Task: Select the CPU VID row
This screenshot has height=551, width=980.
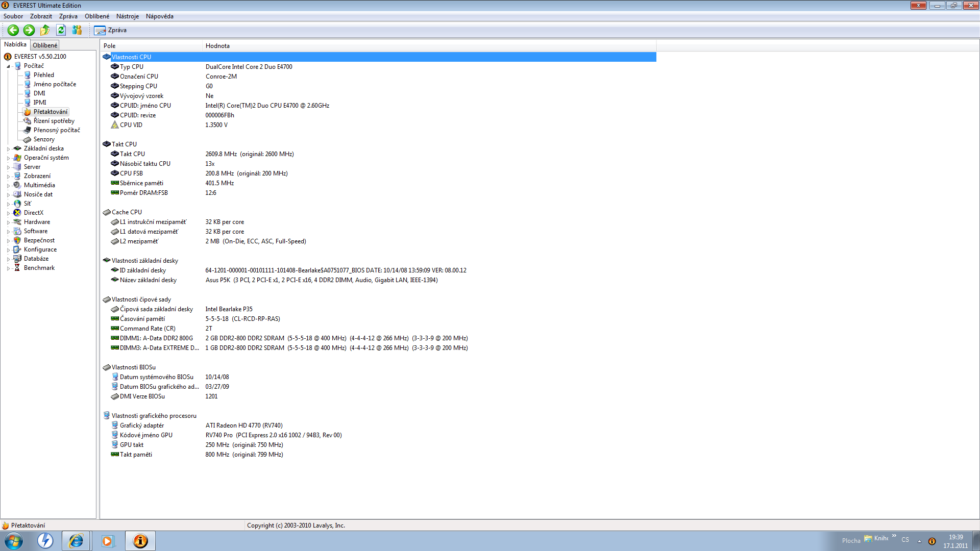Action: (131, 125)
